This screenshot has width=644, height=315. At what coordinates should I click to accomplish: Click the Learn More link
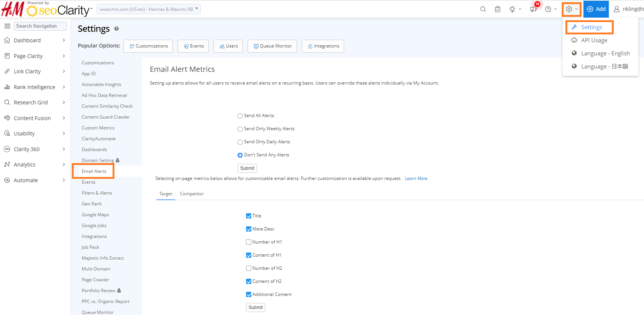click(416, 178)
